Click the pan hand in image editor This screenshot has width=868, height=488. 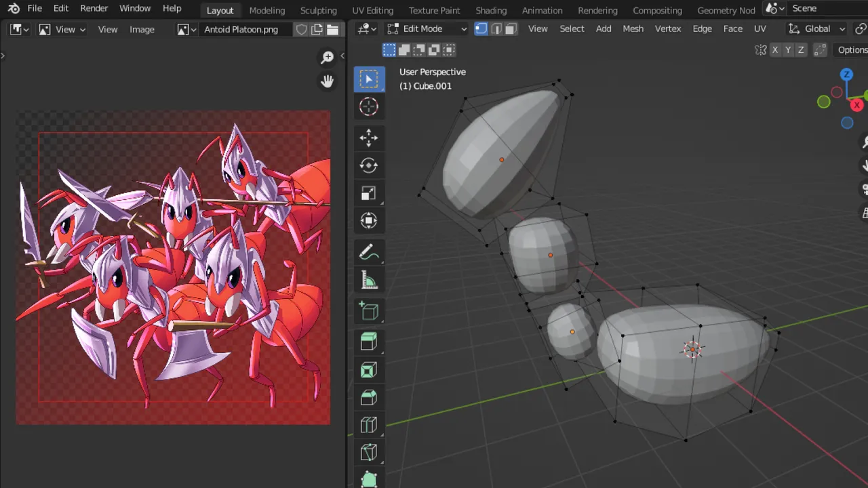[328, 81]
